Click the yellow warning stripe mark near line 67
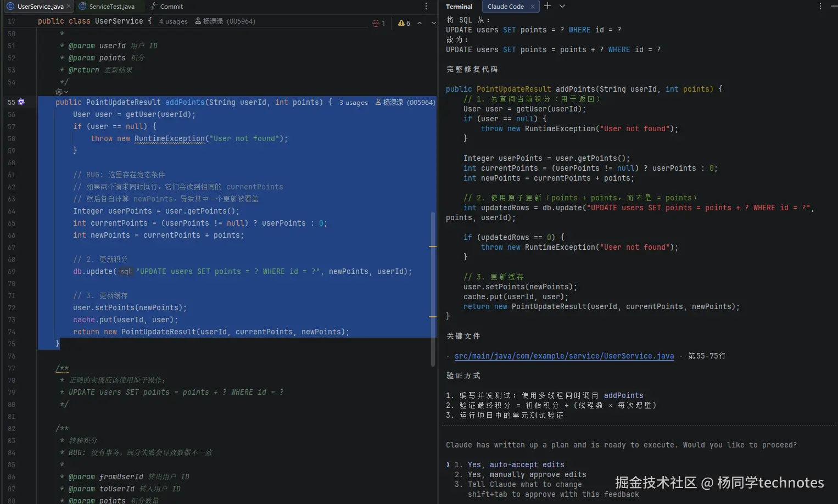The height and width of the screenshot is (504, 838). click(x=433, y=247)
